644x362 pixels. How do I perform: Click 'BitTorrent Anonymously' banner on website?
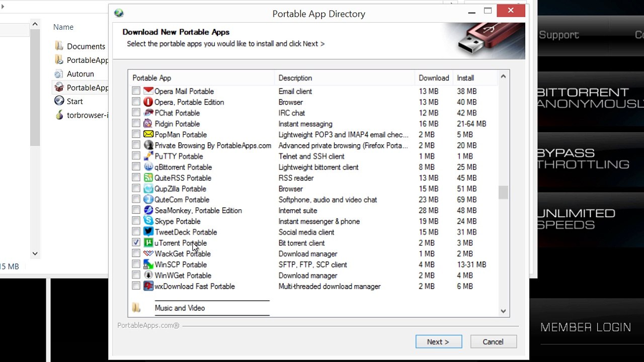click(x=590, y=98)
